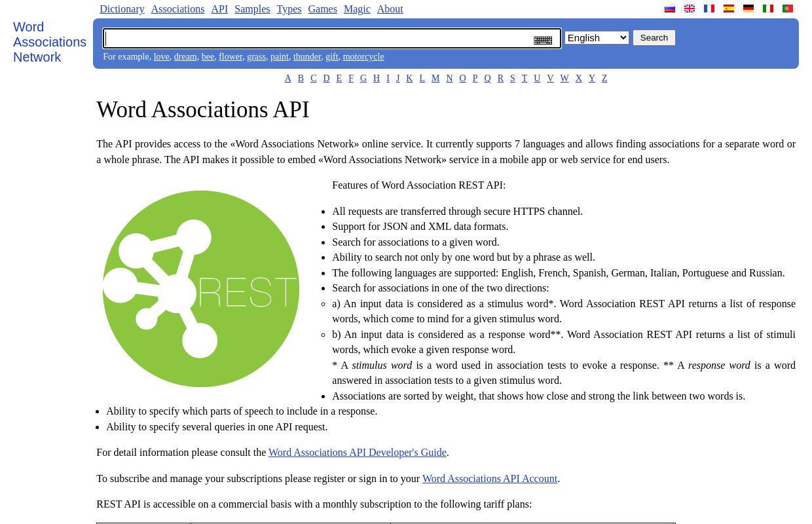This screenshot has width=812, height=524.
Task: Browse words starting with letter P
Action: click(475, 79)
